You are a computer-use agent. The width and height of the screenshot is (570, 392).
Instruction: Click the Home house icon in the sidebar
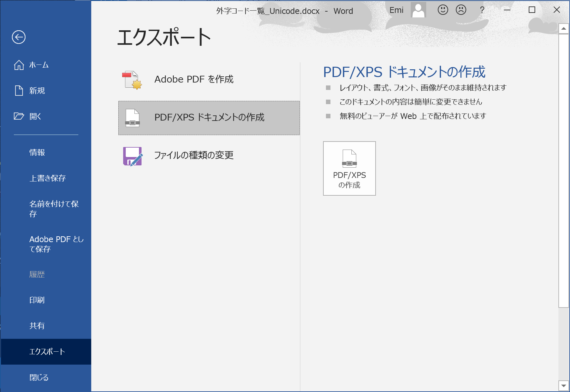coord(19,65)
